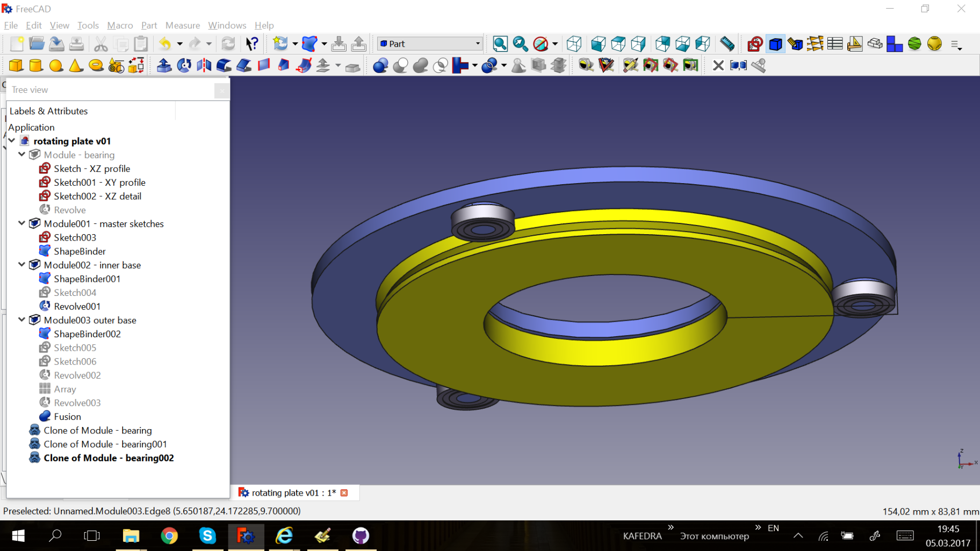Click the Sweep tool icon
The image size is (980, 551).
click(303, 66)
